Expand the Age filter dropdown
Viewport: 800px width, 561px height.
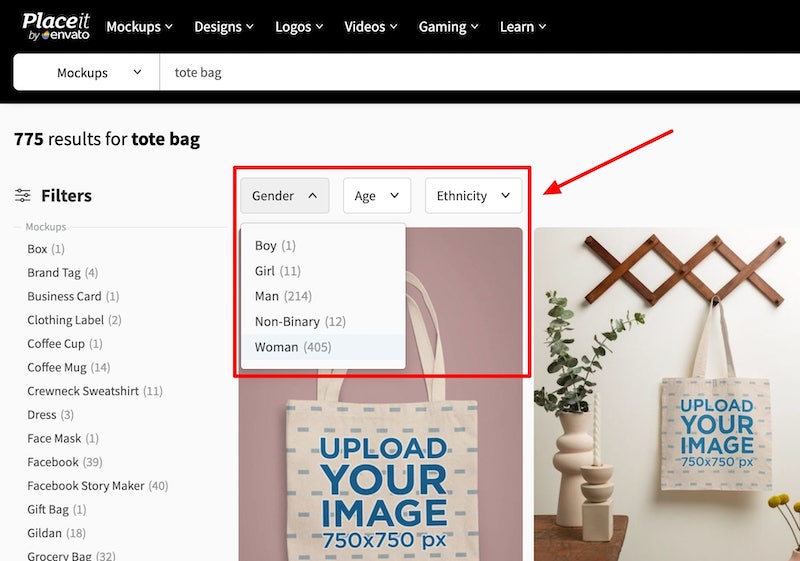(x=376, y=196)
